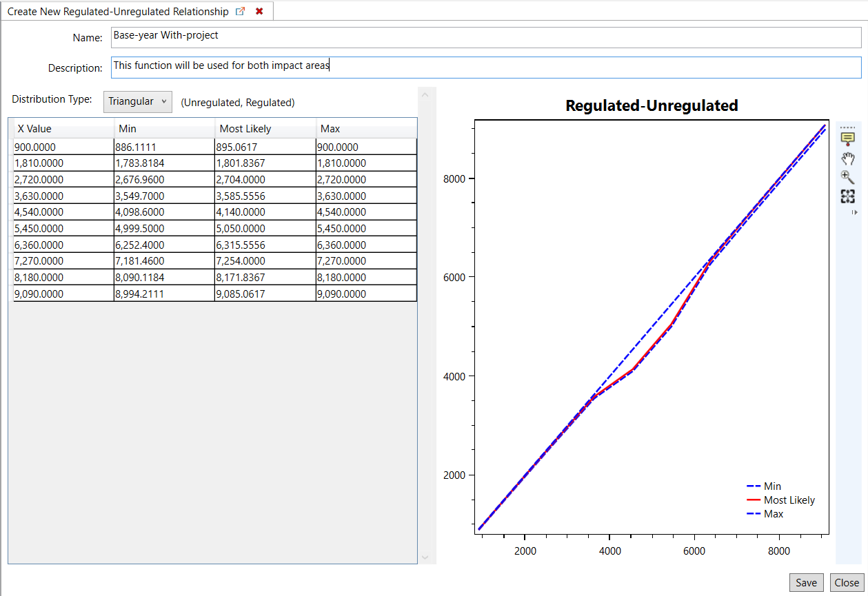Select Min cell 6,252.4000
This screenshot has height=596, width=868.
pos(165,245)
